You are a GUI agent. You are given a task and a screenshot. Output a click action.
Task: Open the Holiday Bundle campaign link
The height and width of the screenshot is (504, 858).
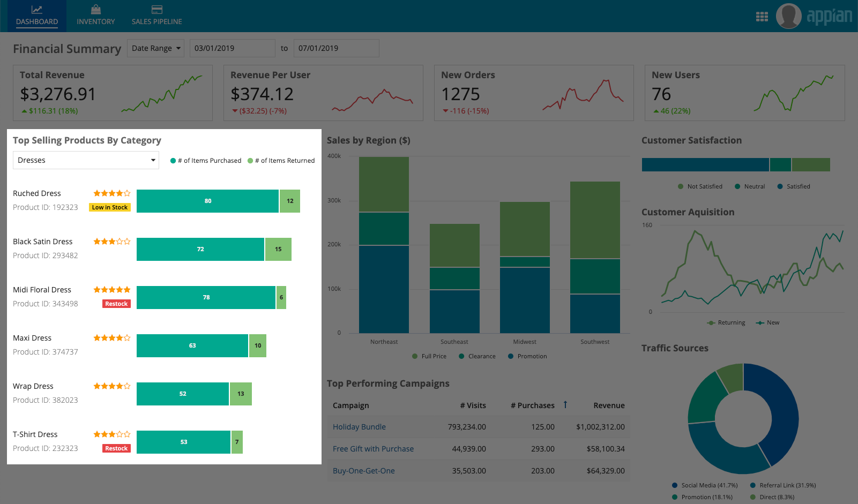coord(359,427)
